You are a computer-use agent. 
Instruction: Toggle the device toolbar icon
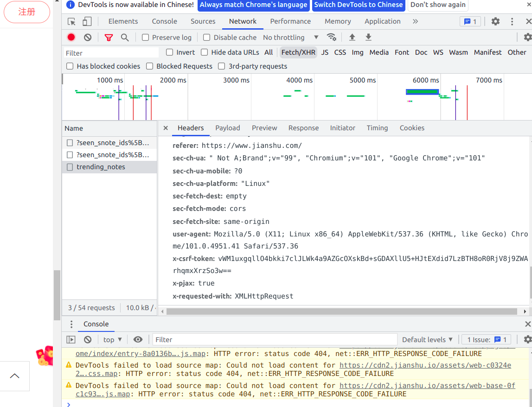click(x=87, y=21)
